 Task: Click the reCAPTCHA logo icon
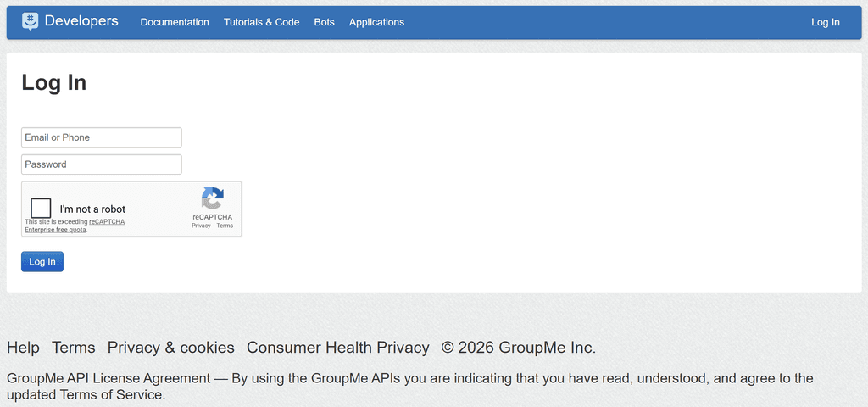213,198
